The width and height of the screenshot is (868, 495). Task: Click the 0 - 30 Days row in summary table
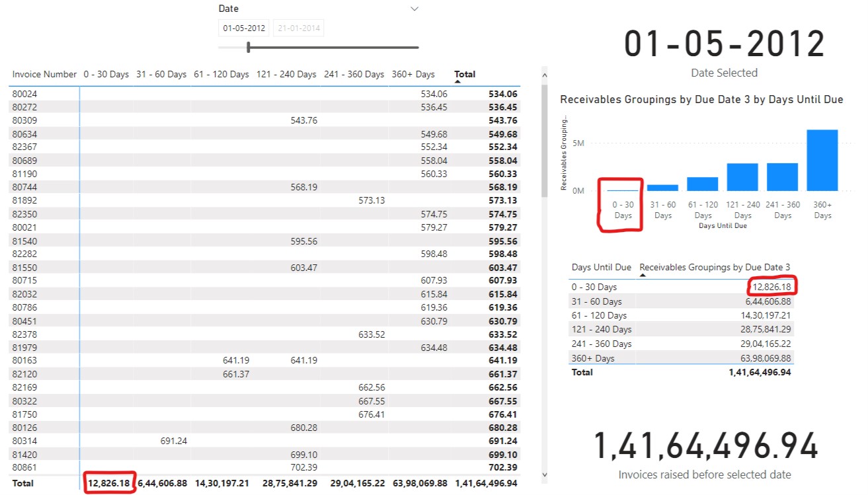point(682,287)
